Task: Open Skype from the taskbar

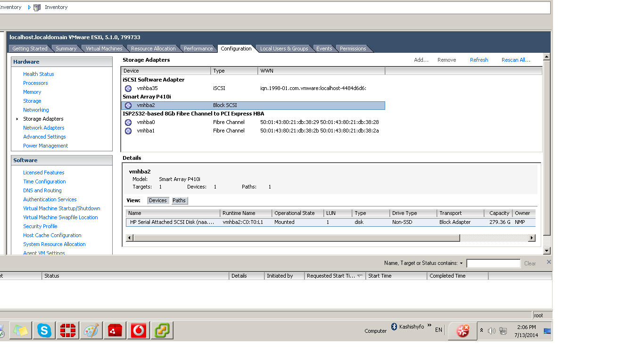Action: click(x=44, y=330)
